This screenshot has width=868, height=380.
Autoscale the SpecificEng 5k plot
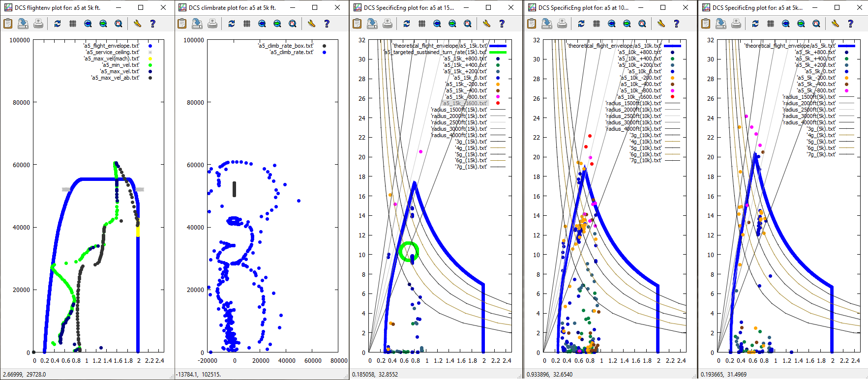click(x=816, y=24)
